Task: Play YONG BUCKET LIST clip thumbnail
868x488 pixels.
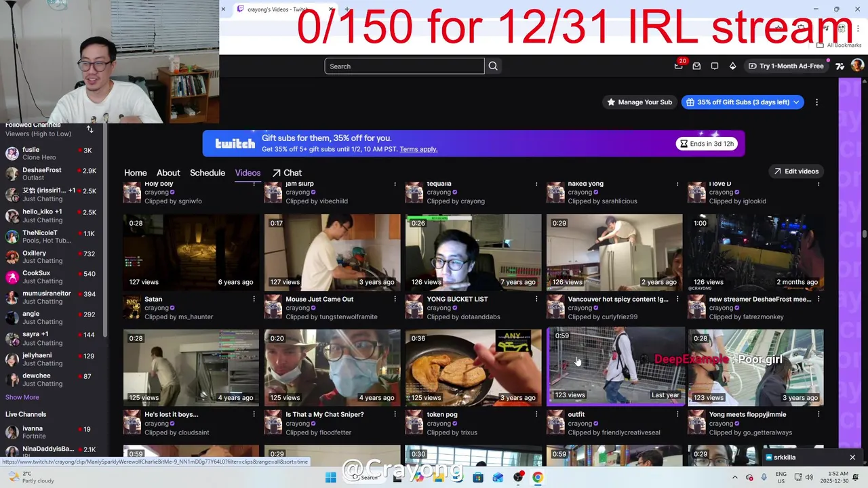Action: tap(473, 252)
